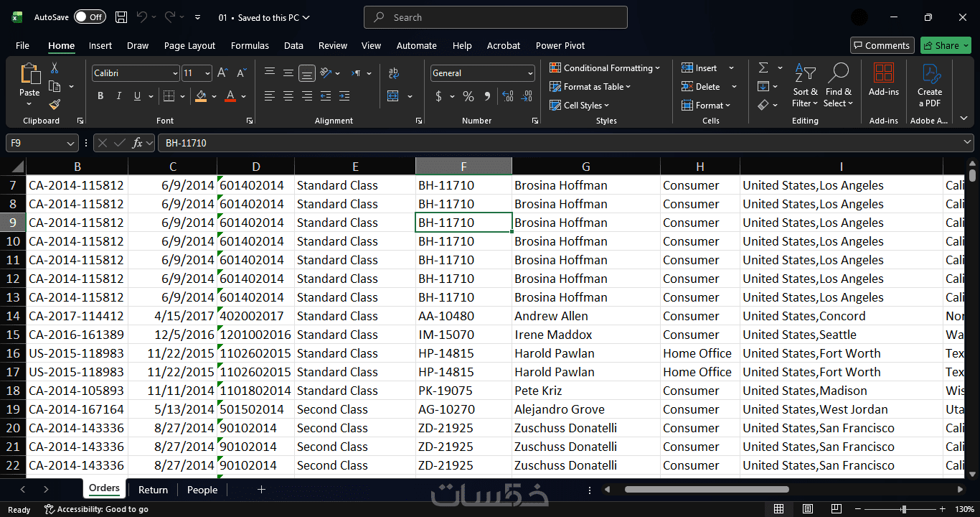The height and width of the screenshot is (517, 980).
Task: Select the Format Painter brush
Action: (55, 105)
